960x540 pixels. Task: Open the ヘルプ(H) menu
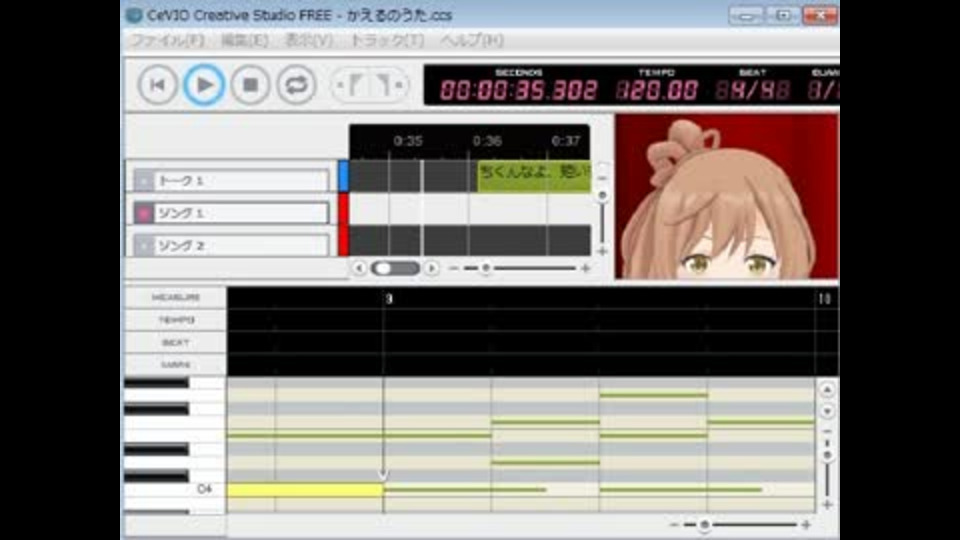(471, 40)
